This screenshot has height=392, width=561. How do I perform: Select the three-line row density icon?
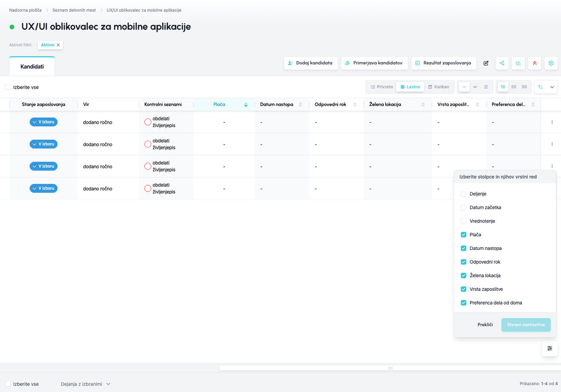tap(486, 87)
